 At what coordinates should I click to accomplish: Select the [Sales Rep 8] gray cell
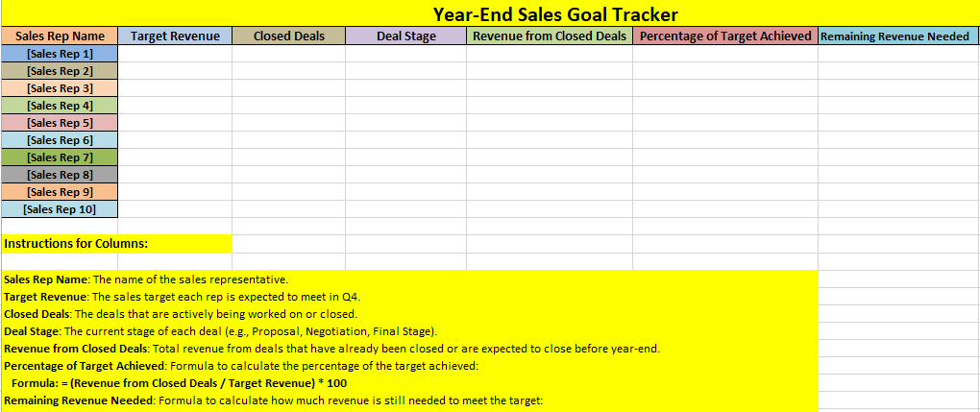60,175
